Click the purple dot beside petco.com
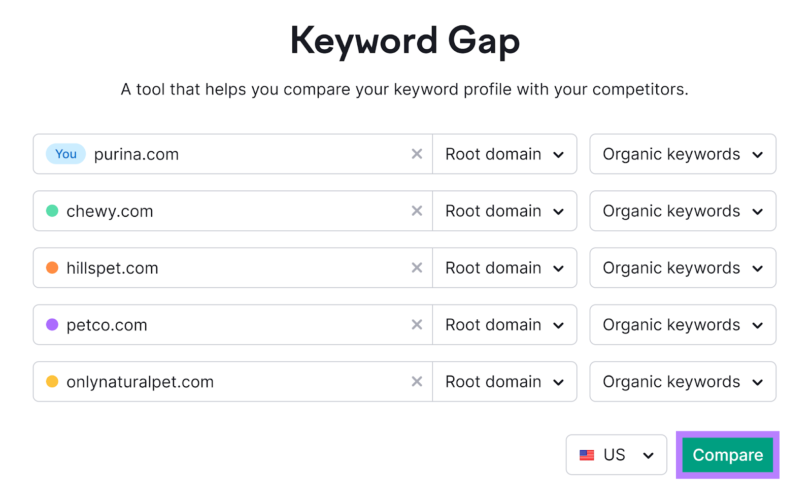 pos(52,324)
